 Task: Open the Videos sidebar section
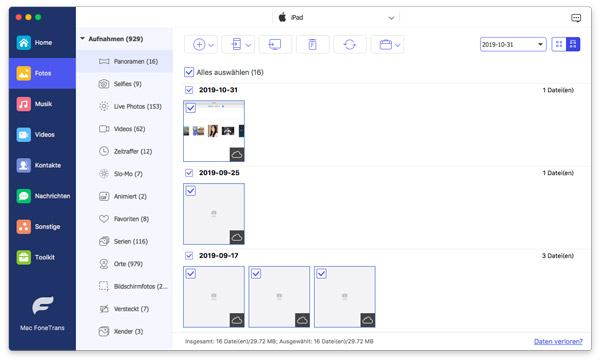coord(42,134)
